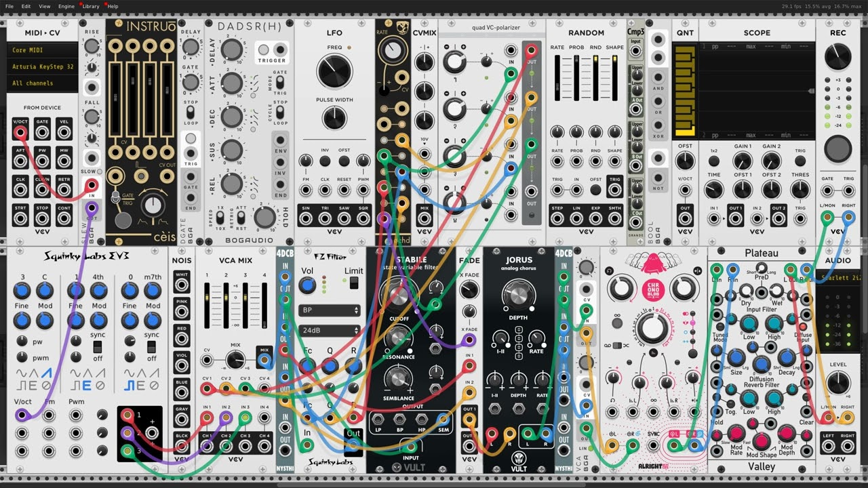
Task: Click the LFO SQR output jack
Action: coord(364,219)
